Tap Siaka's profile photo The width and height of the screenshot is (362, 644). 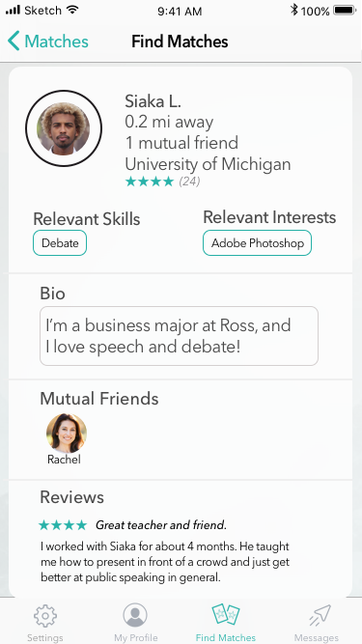click(64, 128)
